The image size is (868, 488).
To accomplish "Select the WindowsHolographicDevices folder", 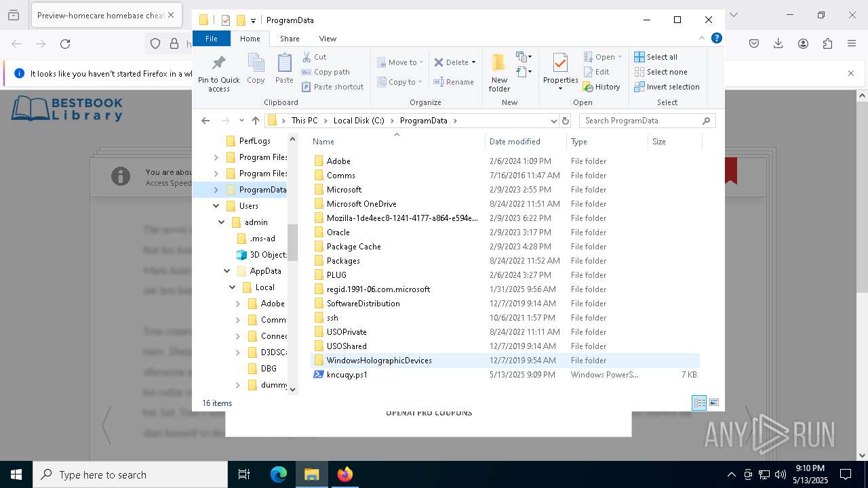I will pos(379,361).
